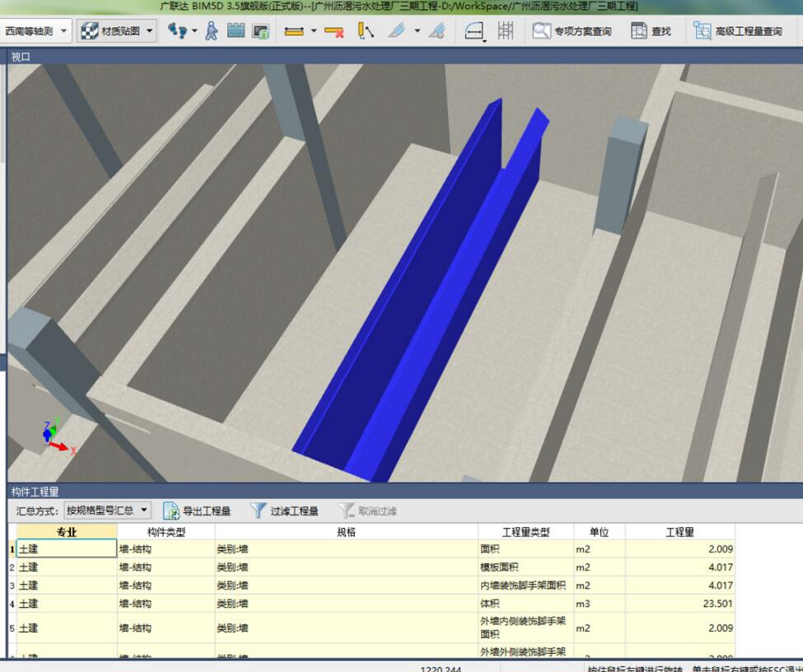The image size is (803, 672).
Task: Click the 墙-结构 cell in row 3
Action: click(x=166, y=586)
